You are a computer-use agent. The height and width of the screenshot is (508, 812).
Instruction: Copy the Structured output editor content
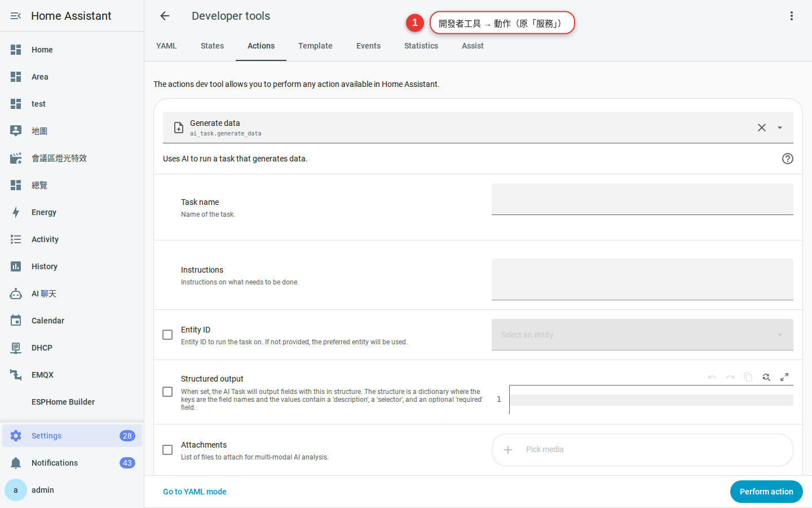(748, 377)
